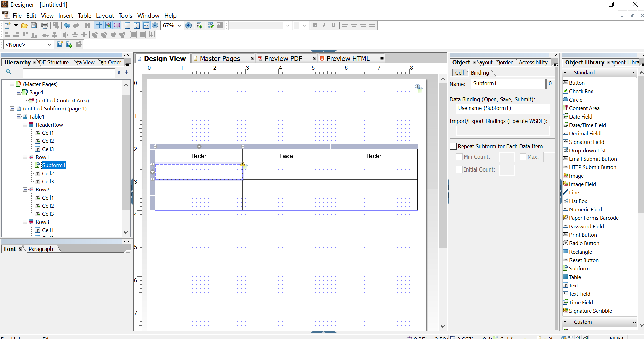Screen dimensions: 644x339
Task: Save the current form
Action: [34, 25]
